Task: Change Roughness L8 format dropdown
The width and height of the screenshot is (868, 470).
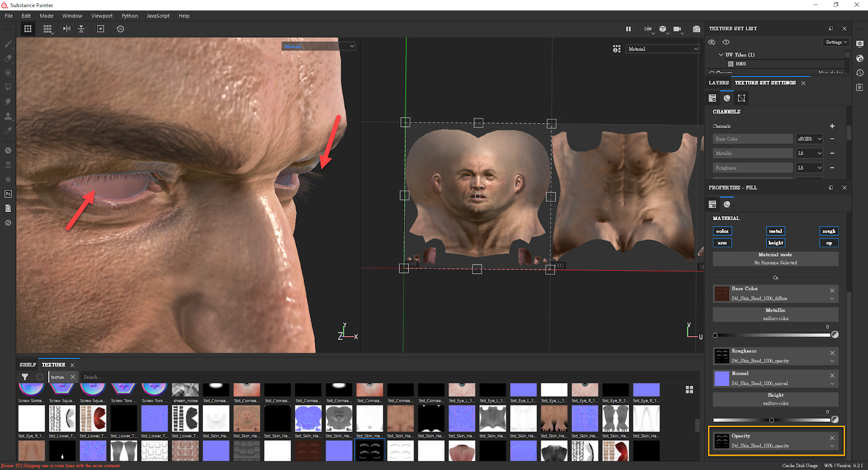Action: pyautogui.click(x=809, y=168)
